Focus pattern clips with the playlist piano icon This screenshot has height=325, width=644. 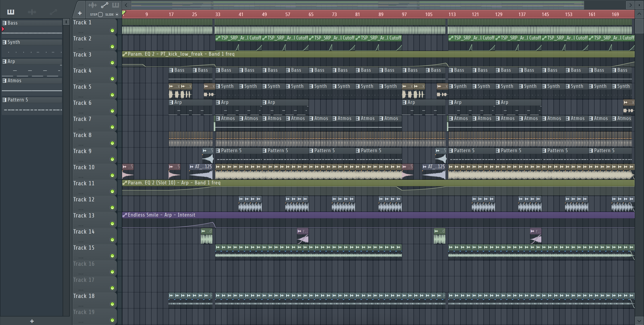(x=115, y=5)
